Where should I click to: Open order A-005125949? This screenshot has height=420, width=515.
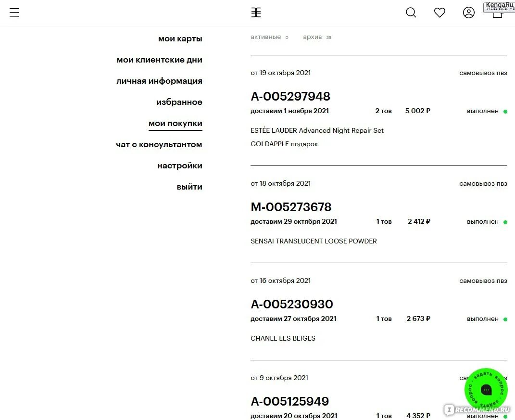coord(289,401)
